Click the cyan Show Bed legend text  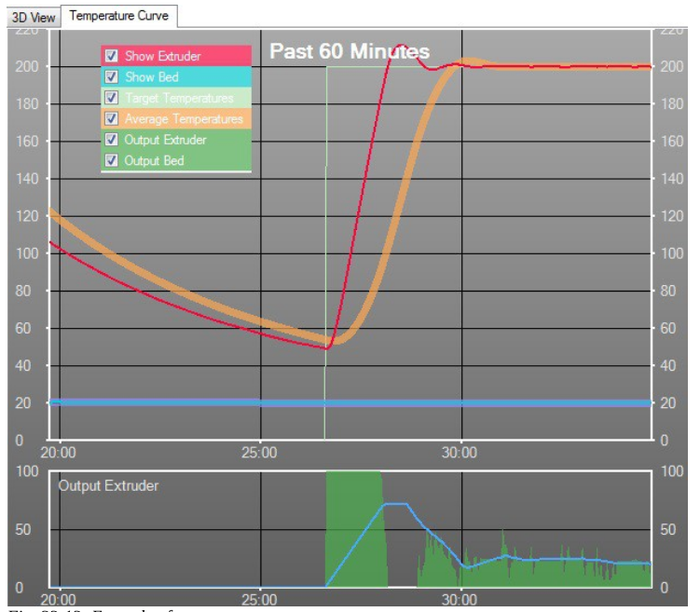pyautogui.click(x=151, y=77)
